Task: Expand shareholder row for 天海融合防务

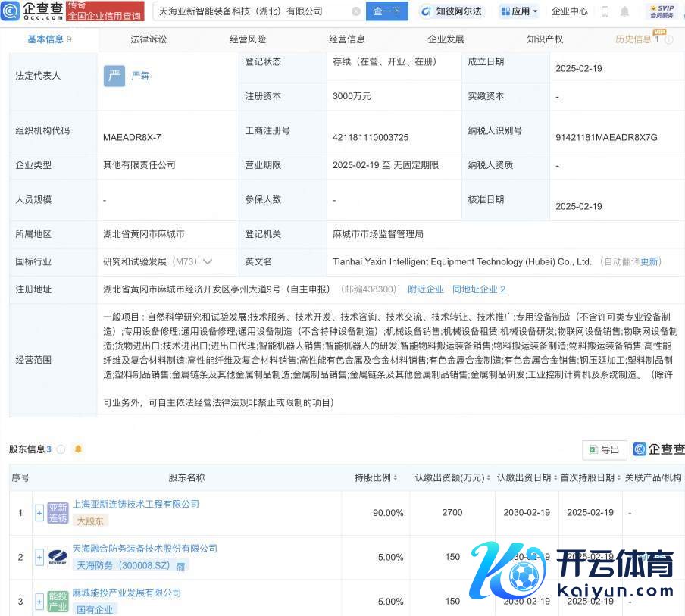Action: [39, 558]
